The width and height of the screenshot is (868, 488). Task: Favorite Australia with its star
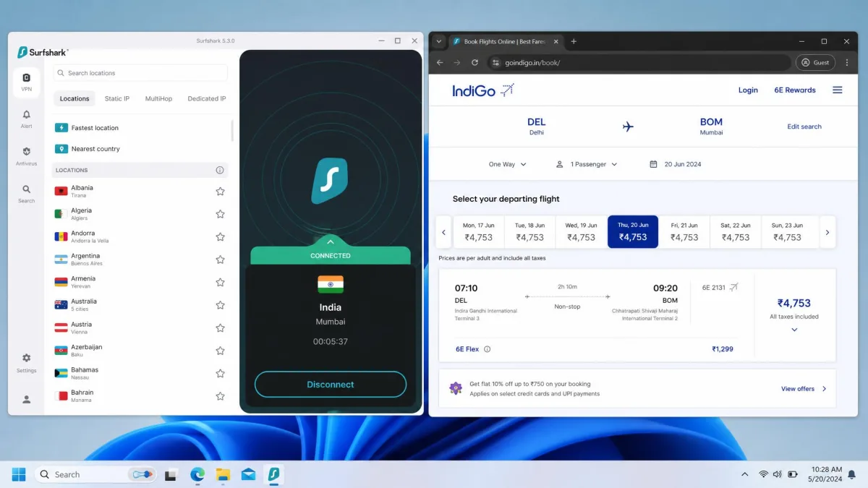[x=220, y=305]
